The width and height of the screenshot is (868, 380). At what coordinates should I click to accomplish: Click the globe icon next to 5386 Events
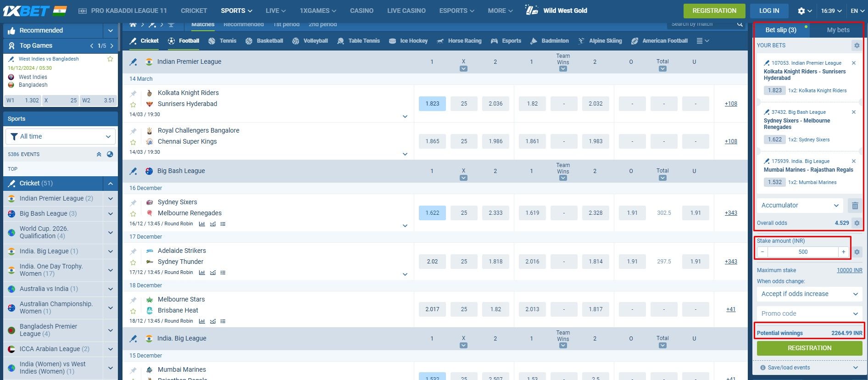(x=110, y=154)
